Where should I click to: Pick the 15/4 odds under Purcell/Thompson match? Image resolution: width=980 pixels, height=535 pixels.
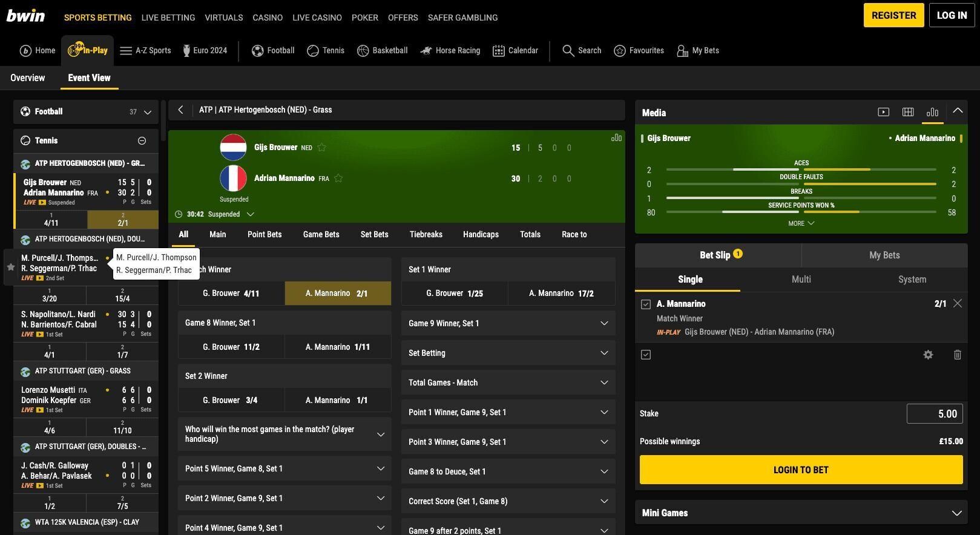(x=122, y=295)
